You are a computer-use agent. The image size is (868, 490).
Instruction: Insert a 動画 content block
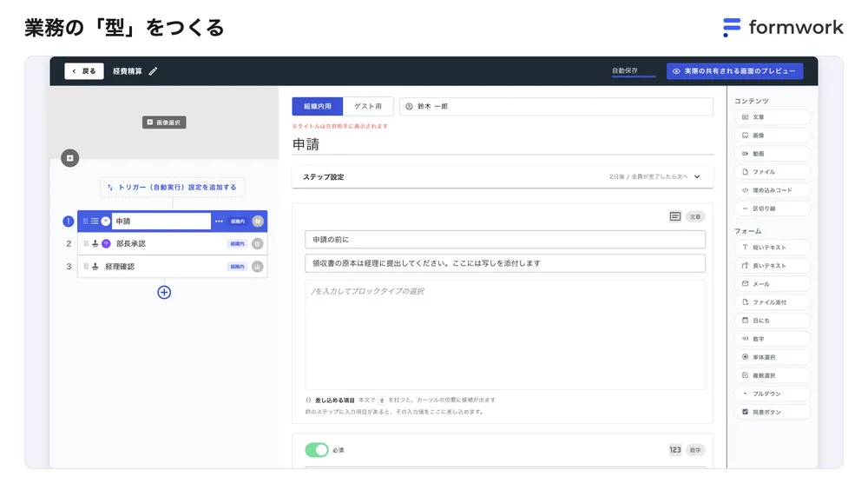coord(773,154)
